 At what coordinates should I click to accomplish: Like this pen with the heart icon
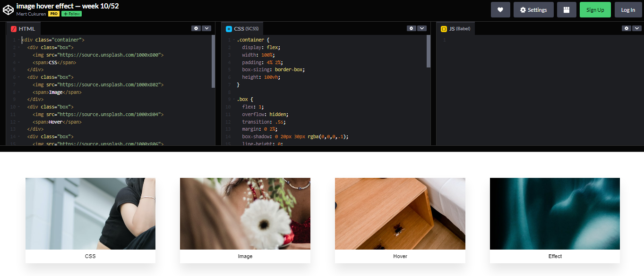click(500, 9)
